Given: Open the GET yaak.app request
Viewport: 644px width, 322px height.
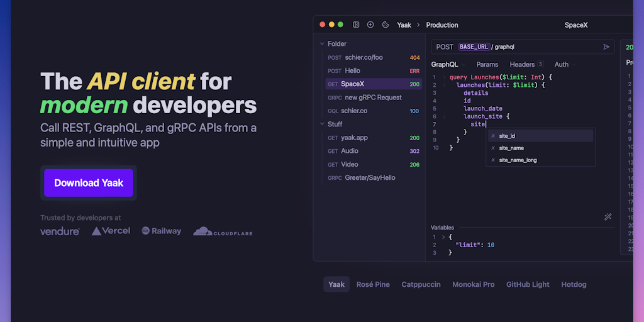Looking at the screenshot, I should tap(373, 138).
